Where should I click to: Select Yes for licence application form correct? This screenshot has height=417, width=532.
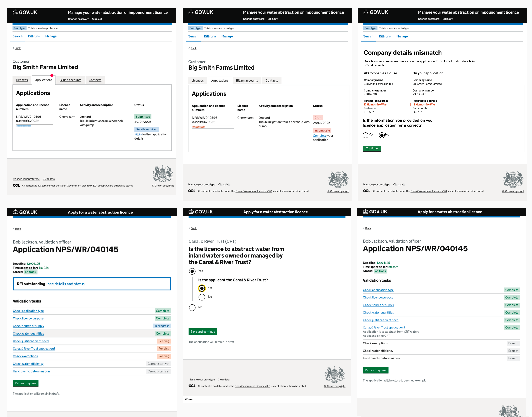click(x=365, y=135)
